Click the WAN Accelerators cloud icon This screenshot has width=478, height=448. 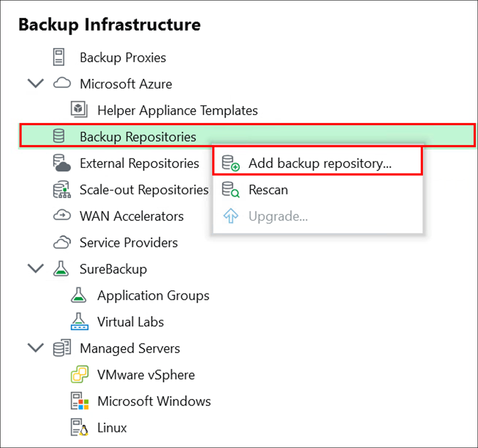(61, 216)
